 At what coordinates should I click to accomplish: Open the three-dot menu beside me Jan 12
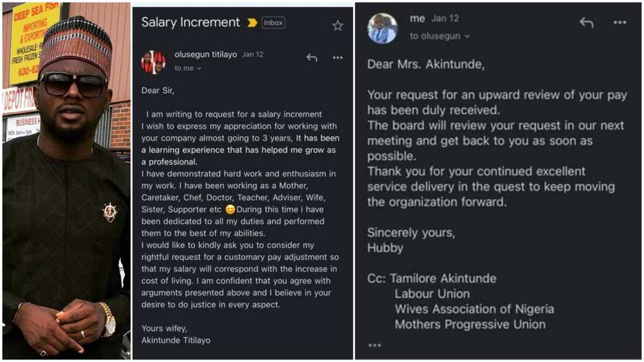[619, 22]
